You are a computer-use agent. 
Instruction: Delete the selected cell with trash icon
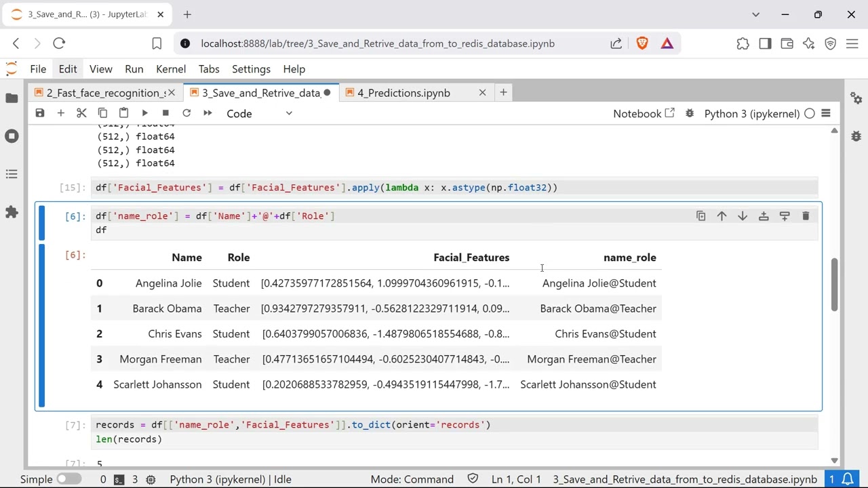pyautogui.click(x=806, y=216)
